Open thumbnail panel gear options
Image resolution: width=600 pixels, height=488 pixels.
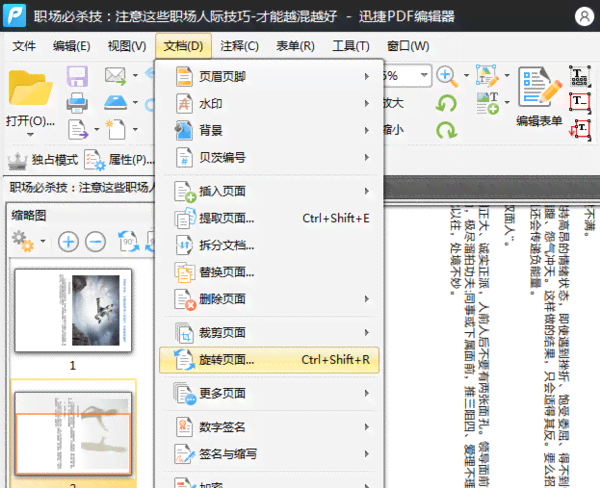(x=23, y=241)
